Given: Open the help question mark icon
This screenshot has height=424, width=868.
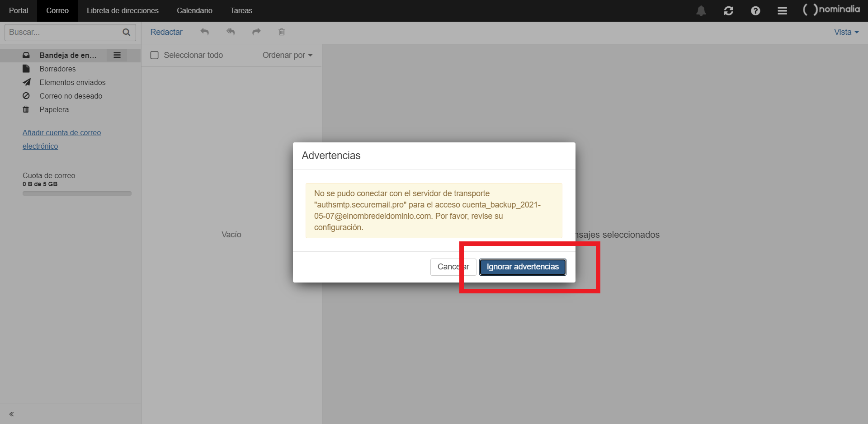Looking at the screenshot, I should [755, 11].
